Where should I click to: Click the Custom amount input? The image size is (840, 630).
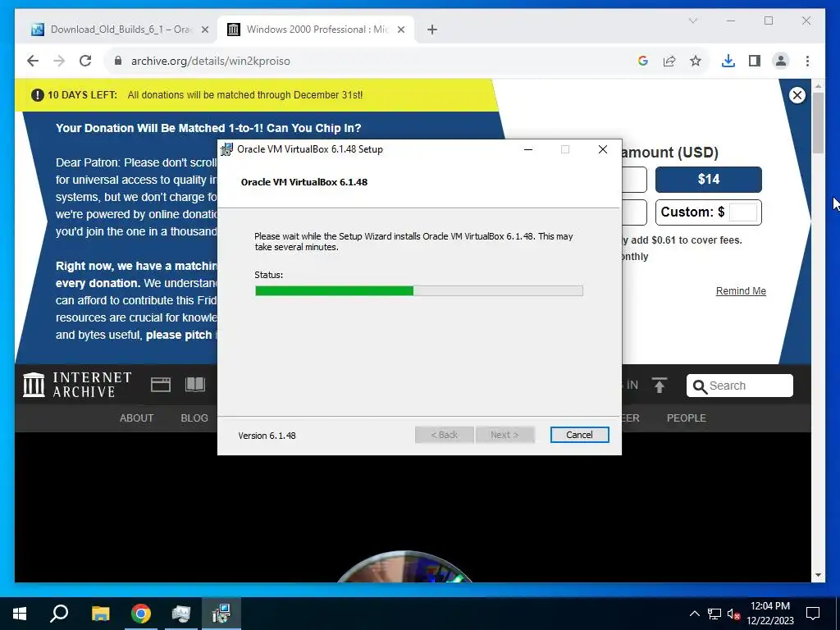tap(743, 212)
